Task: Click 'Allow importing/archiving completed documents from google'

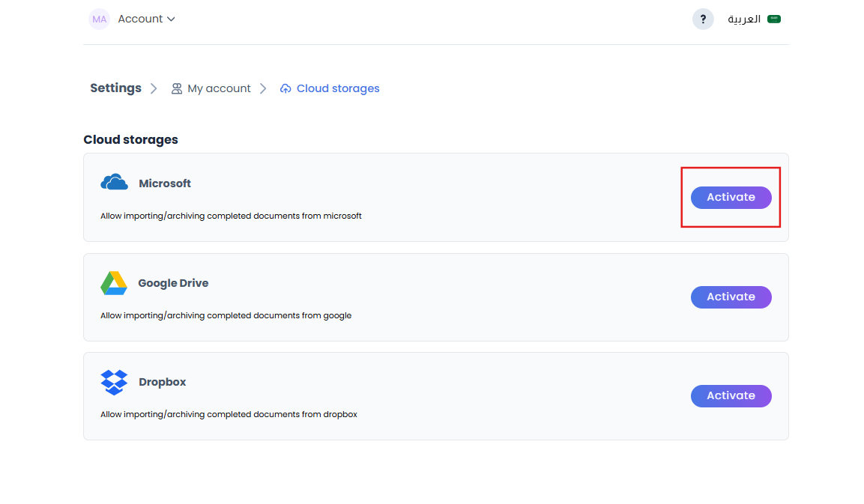Action: 226,315
